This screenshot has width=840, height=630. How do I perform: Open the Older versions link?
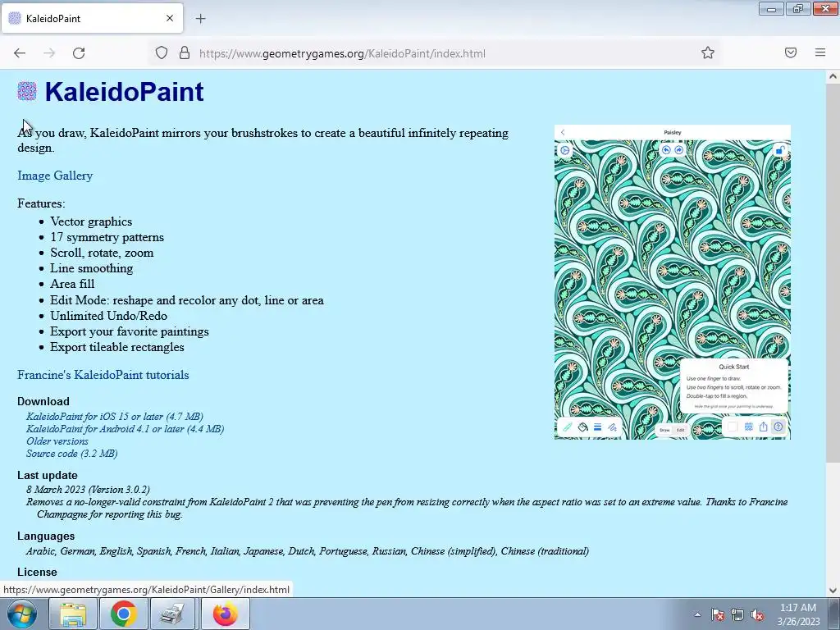click(57, 441)
